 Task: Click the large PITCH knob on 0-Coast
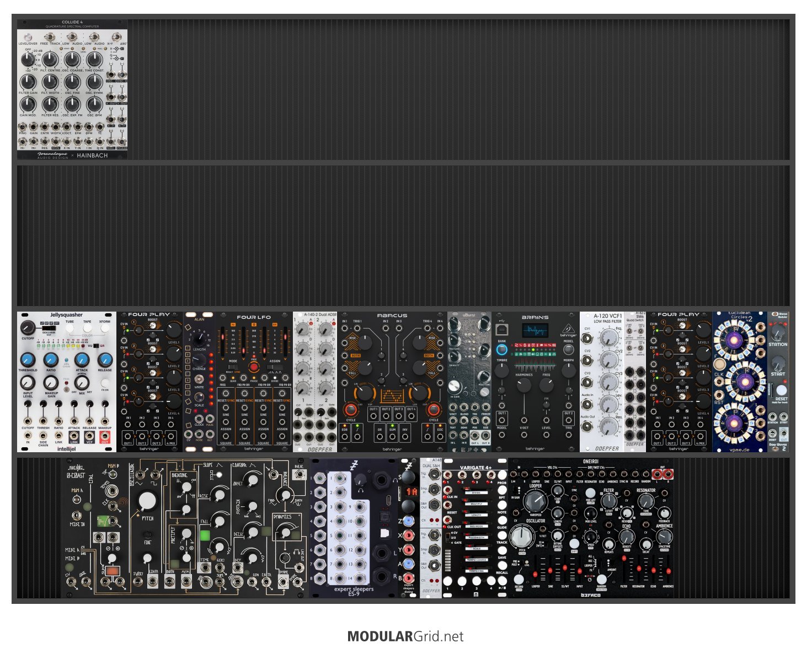click(147, 501)
